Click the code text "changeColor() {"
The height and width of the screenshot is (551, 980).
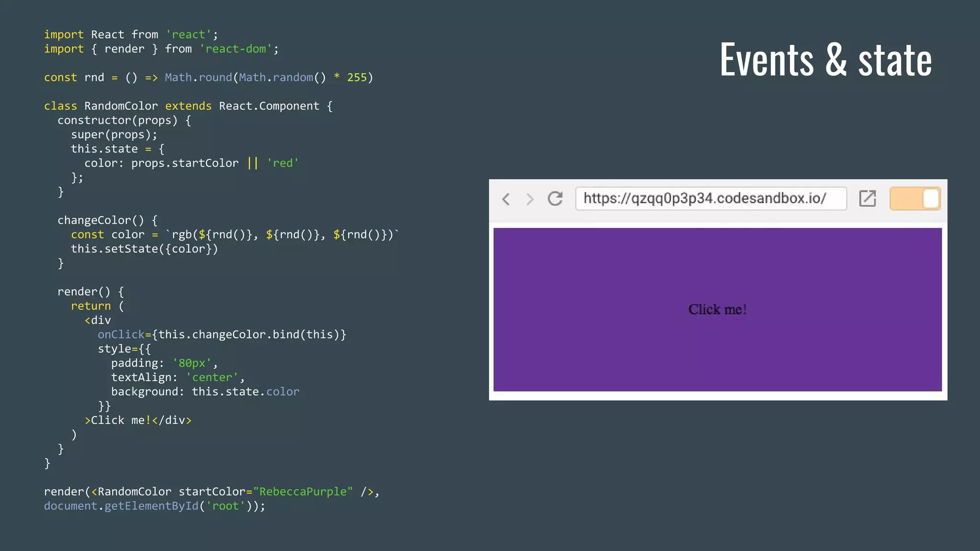pos(108,220)
